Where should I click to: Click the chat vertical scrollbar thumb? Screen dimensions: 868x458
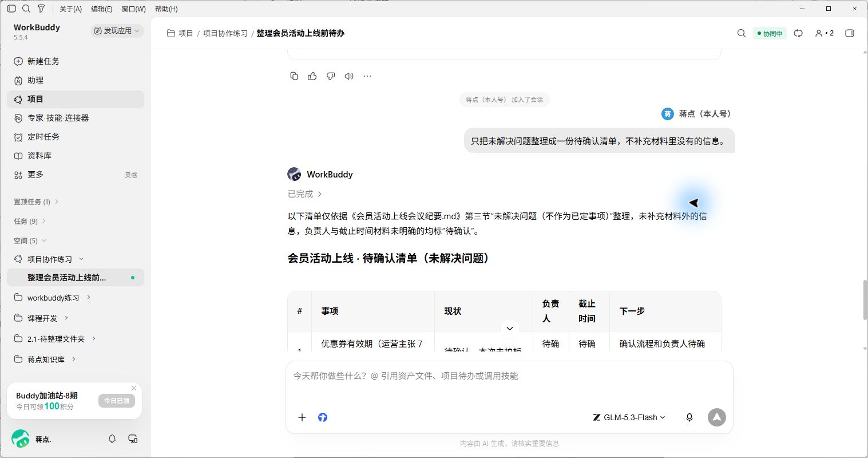click(x=865, y=300)
